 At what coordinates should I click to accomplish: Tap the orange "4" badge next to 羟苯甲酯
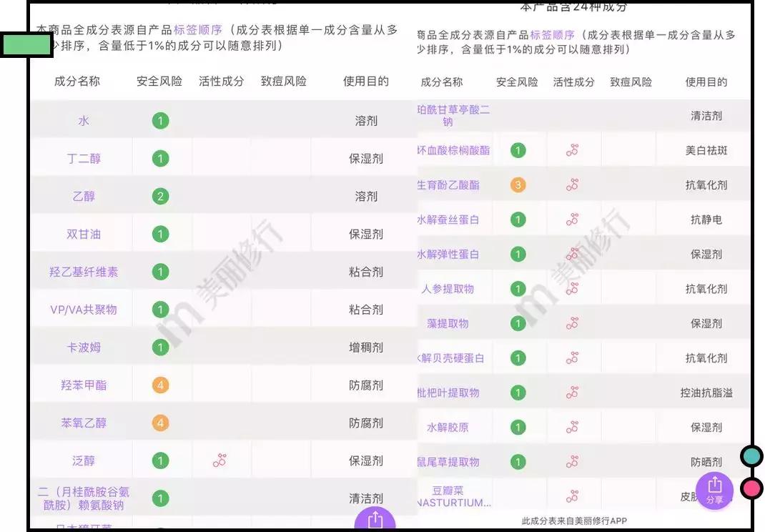[160, 385]
